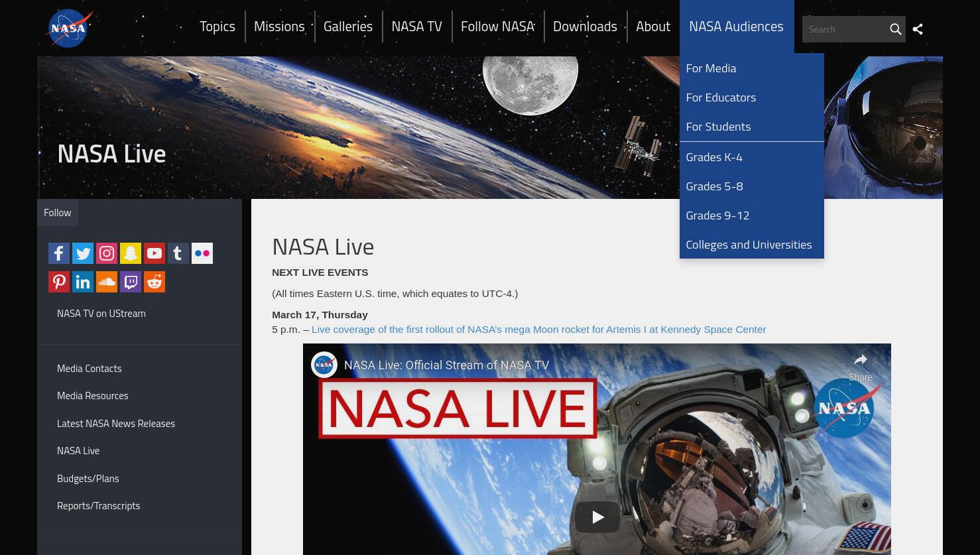Open NASA's Twitter icon
Image resolution: width=980 pixels, height=555 pixels.
(83, 253)
